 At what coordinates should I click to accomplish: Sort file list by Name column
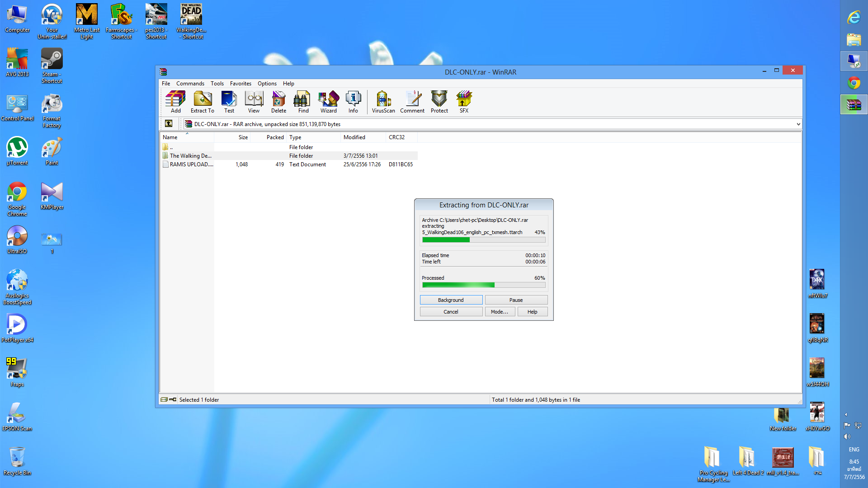[170, 137]
